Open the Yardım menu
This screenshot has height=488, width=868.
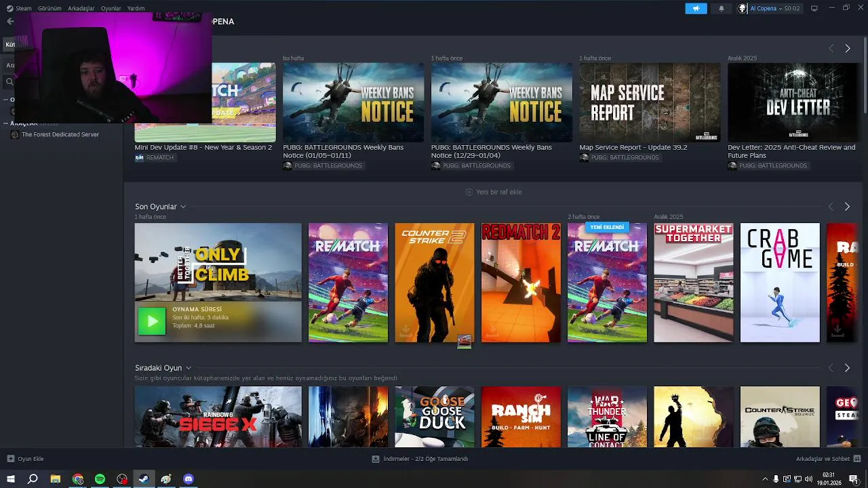pyautogui.click(x=136, y=8)
